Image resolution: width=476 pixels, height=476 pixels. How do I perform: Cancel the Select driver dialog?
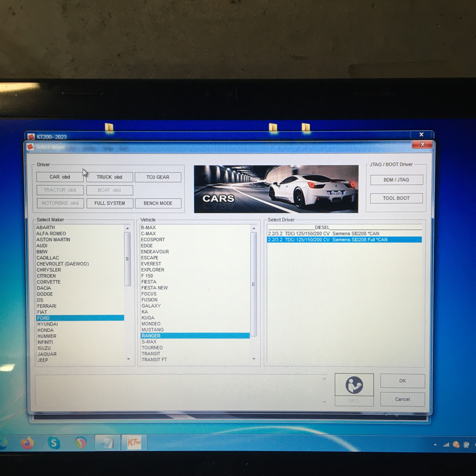point(403,399)
